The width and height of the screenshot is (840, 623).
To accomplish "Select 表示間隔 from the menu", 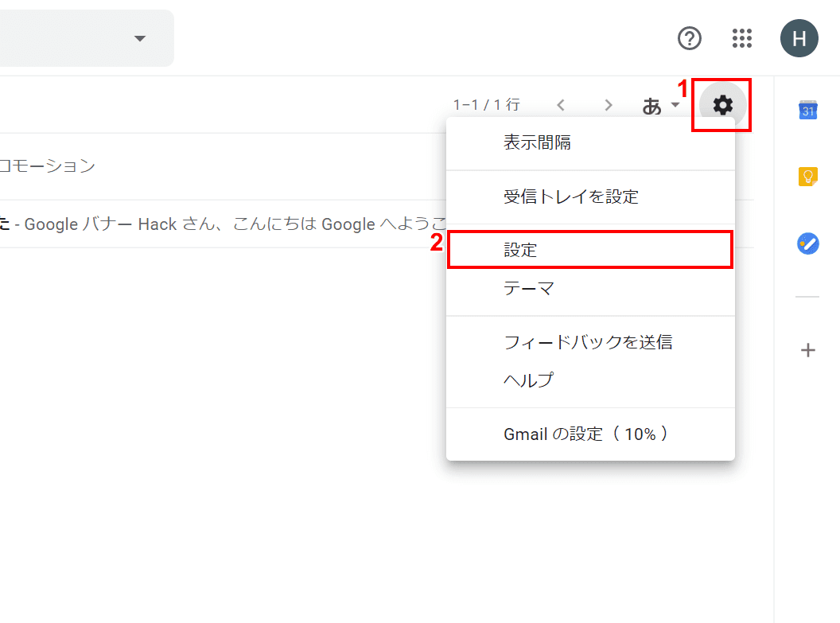I will point(590,143).
